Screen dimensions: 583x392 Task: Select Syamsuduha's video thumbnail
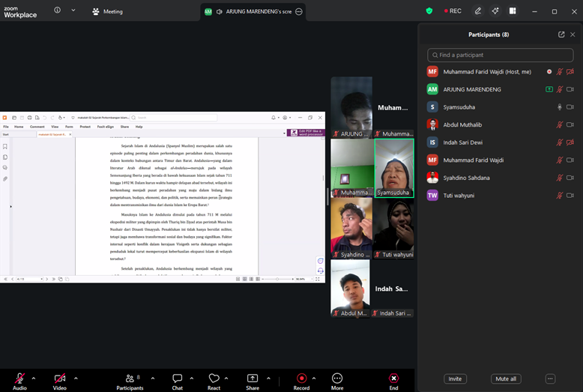click(x=393, y=168)
